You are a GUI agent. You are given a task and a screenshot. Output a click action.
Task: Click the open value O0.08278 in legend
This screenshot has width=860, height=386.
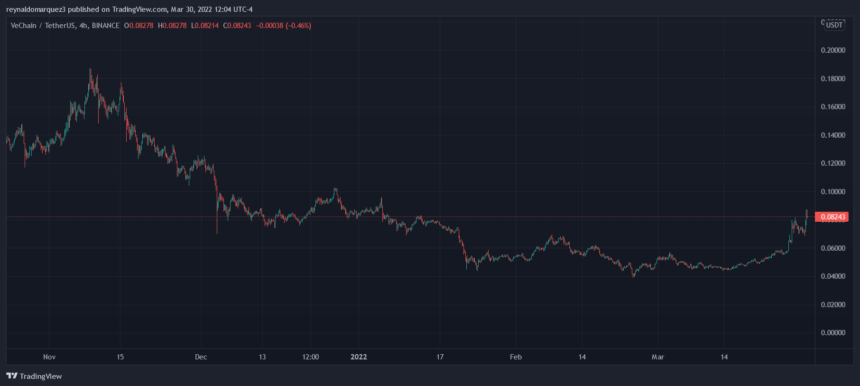coord(140,25)
